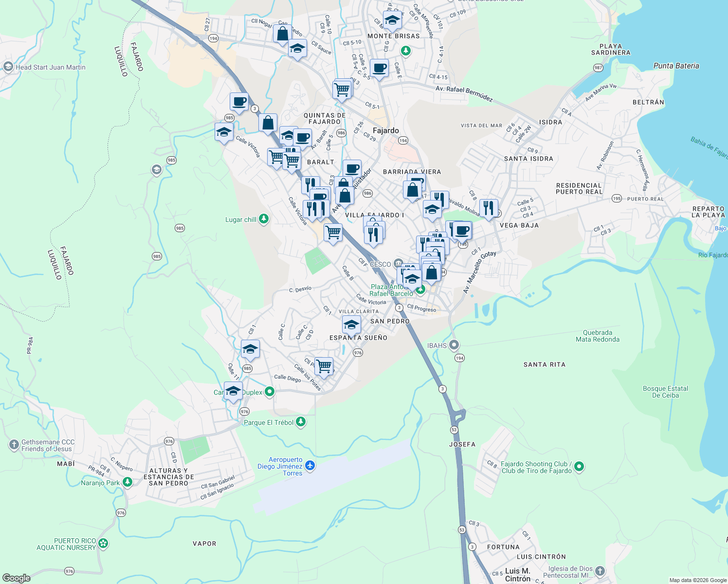Click the school marker left of Calle Victoria
This screenshot has height=584, width=728.
(224, 132)
